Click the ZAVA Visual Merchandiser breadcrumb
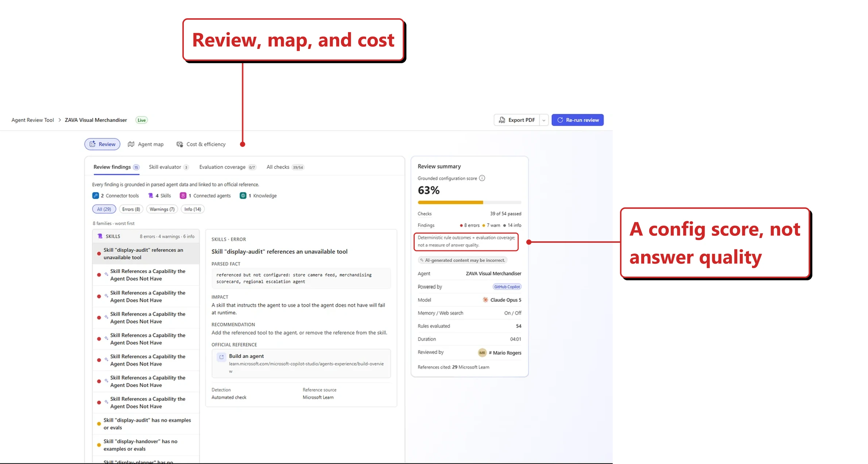Screen dimensions: 868x464 tap(96, 120)
